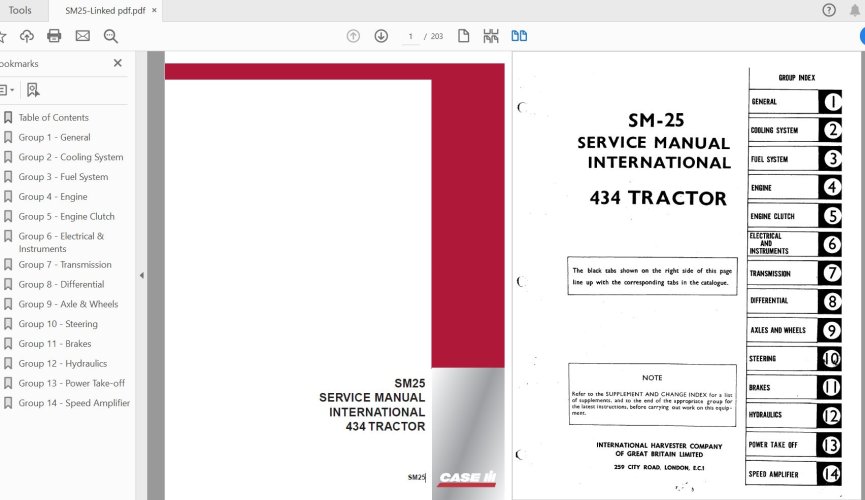
Task: Open the help question mark icon
Action: point(829,10)
